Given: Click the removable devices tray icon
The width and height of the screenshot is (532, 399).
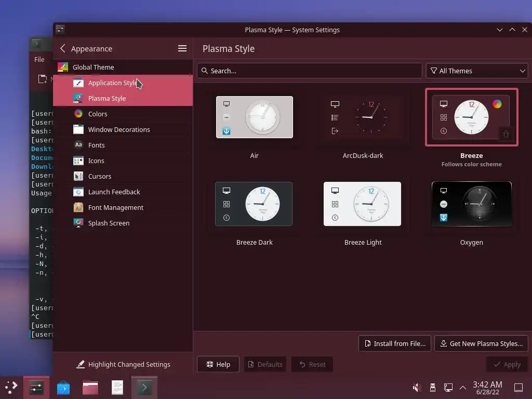Looking at the screenshot, I should pos(433,388).
